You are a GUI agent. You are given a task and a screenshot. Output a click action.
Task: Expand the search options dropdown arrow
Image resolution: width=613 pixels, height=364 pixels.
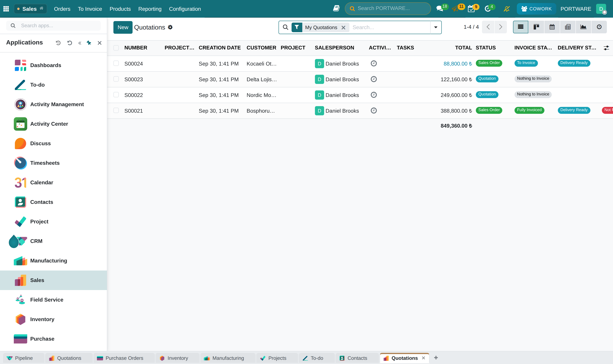pos(436,27)
